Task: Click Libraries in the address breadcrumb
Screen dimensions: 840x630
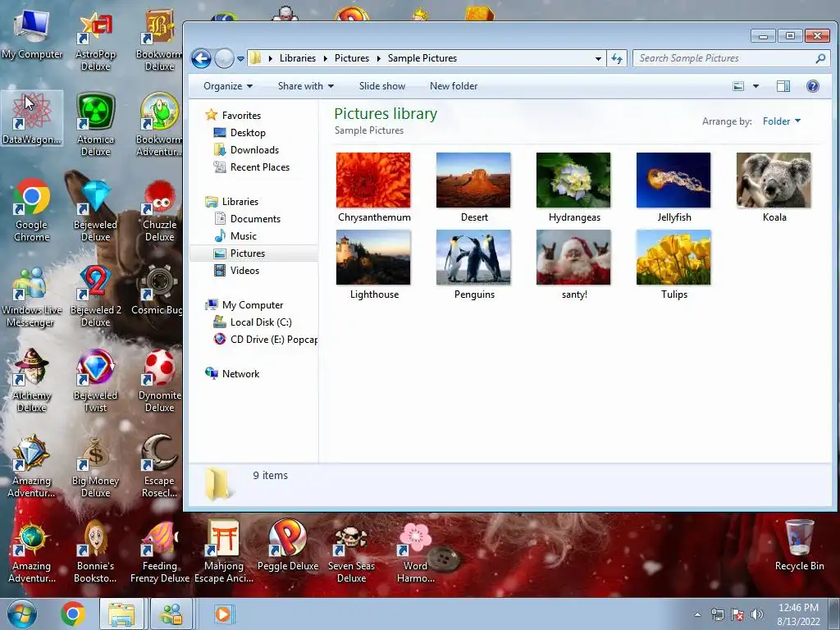Action: [x=297, y=58]
